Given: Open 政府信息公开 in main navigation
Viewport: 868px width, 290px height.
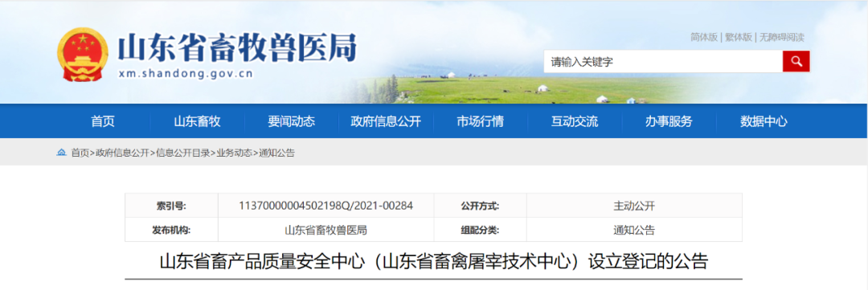Looking at the screenshot, I should [x=386, y=121].
